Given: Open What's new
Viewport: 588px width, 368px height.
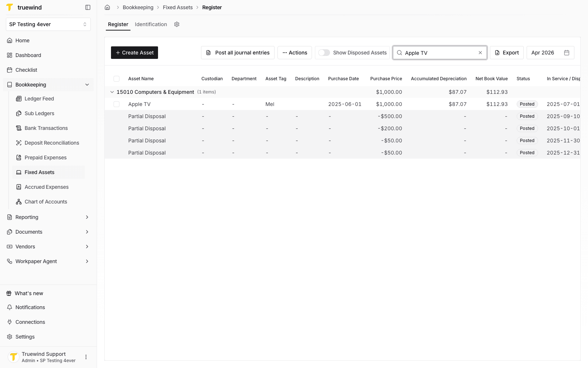Looking at the screenshot, I should point(29,293).
